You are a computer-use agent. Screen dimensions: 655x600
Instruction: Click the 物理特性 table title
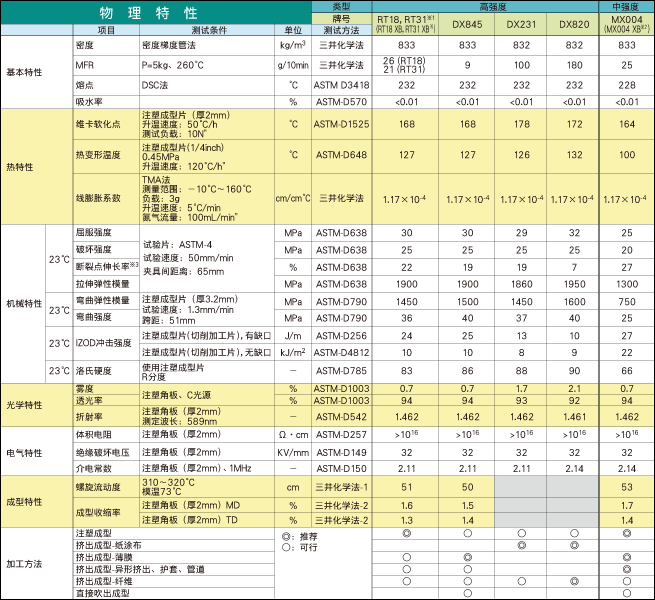click(x=149, y=13)
